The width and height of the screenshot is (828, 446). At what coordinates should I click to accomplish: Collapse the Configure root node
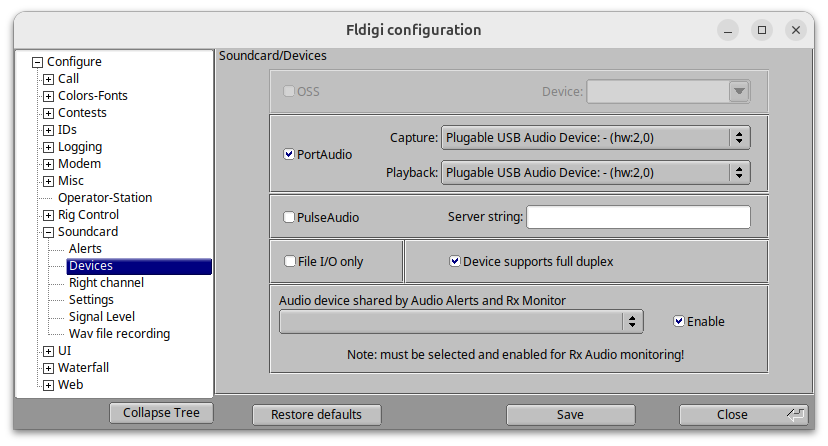(37, 62)
